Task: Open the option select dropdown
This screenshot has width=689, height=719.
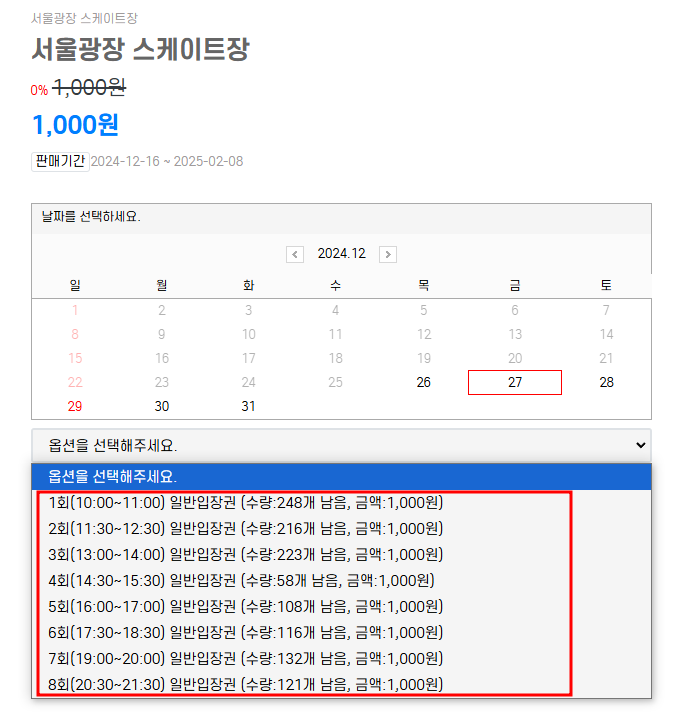Action: [x=341, y=445]
